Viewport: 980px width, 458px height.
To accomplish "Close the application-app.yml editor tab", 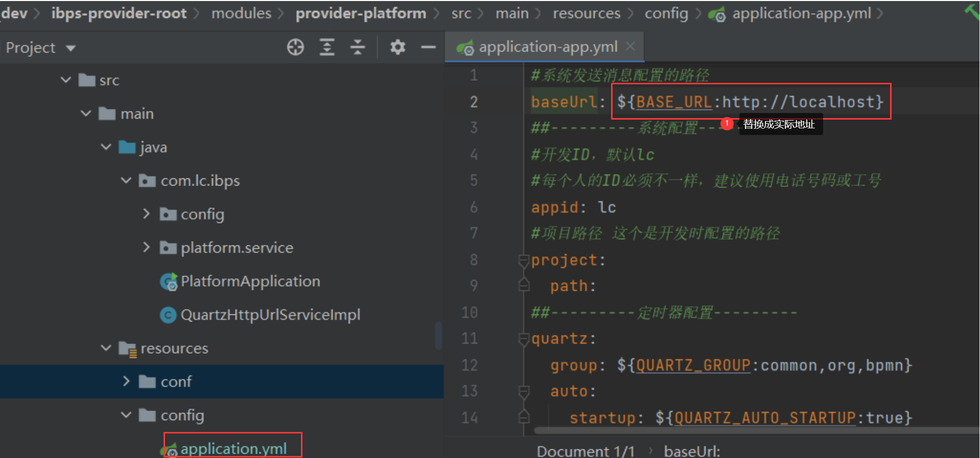I will point(631,47).
